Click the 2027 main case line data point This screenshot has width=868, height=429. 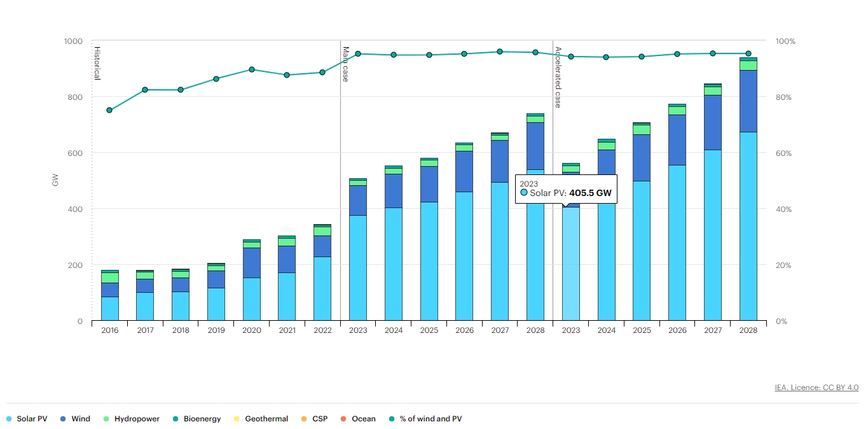click(x=500, y=52)
